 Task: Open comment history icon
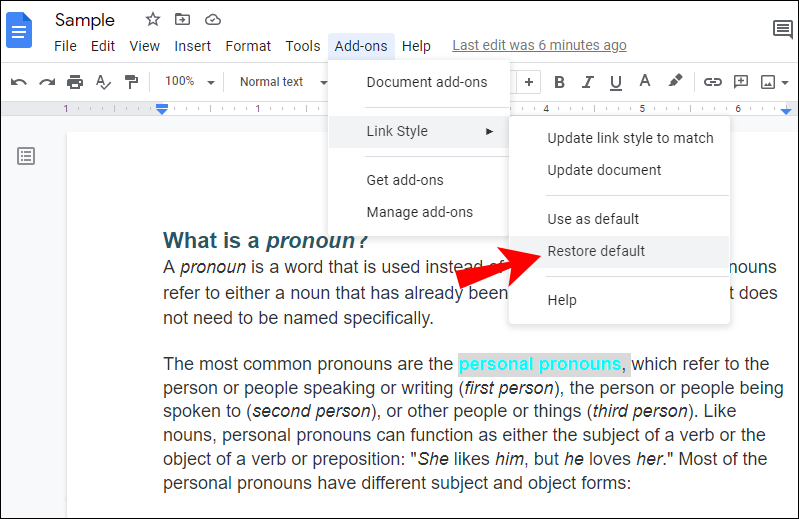click(782, 30)
